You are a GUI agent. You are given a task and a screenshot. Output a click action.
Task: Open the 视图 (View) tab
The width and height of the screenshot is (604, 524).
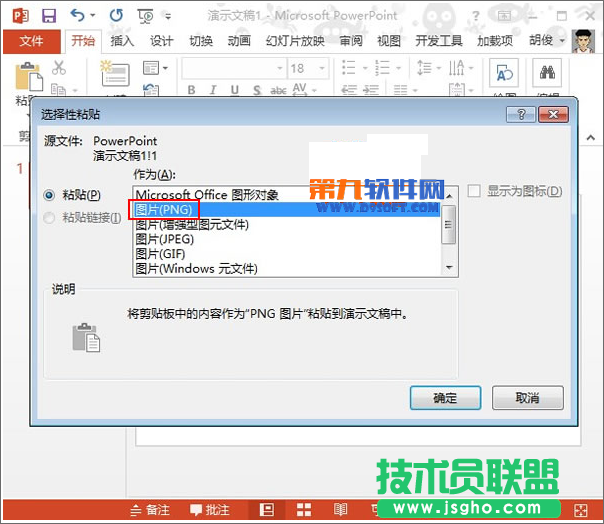coord(389,40)
